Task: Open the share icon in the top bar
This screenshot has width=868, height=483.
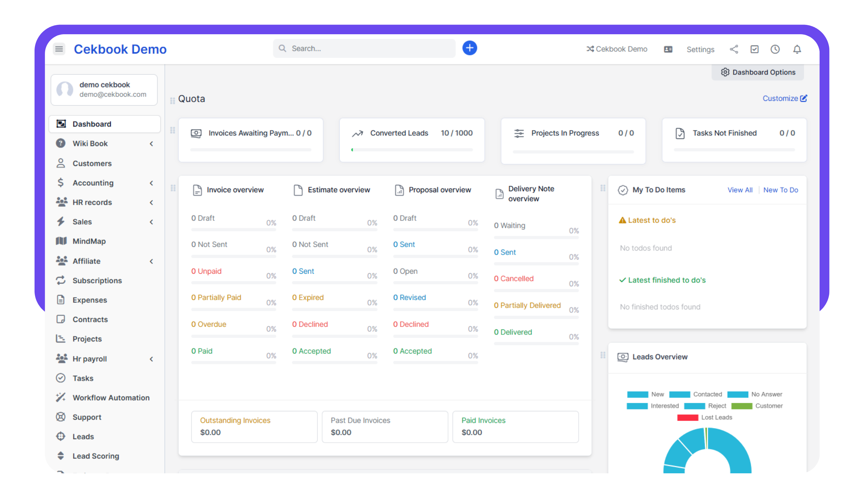Action: pyautogui.click(x=734, y=49)
